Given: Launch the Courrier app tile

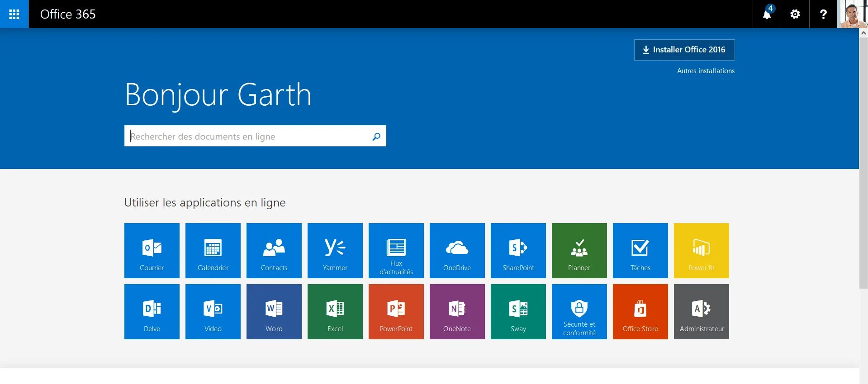Looking at the screenshot, I should pyautogui.click(x=152, y=251).
